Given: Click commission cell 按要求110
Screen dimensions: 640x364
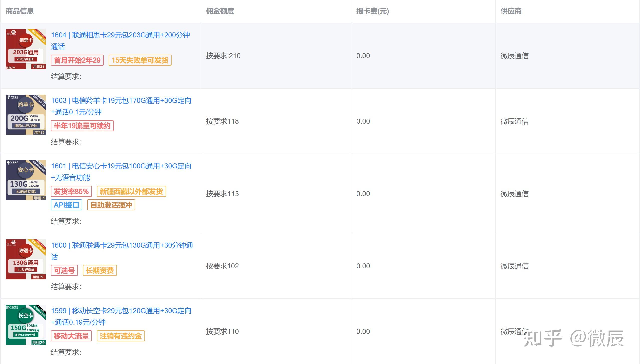Looking at the screenshot, I should [x=222, y=331].
